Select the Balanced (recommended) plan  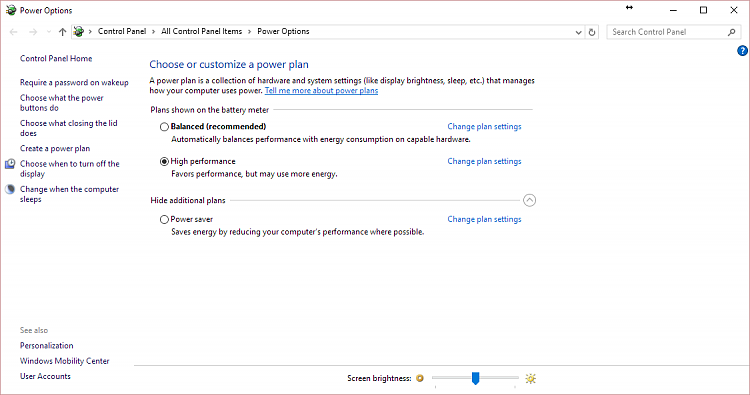point(164,127)
